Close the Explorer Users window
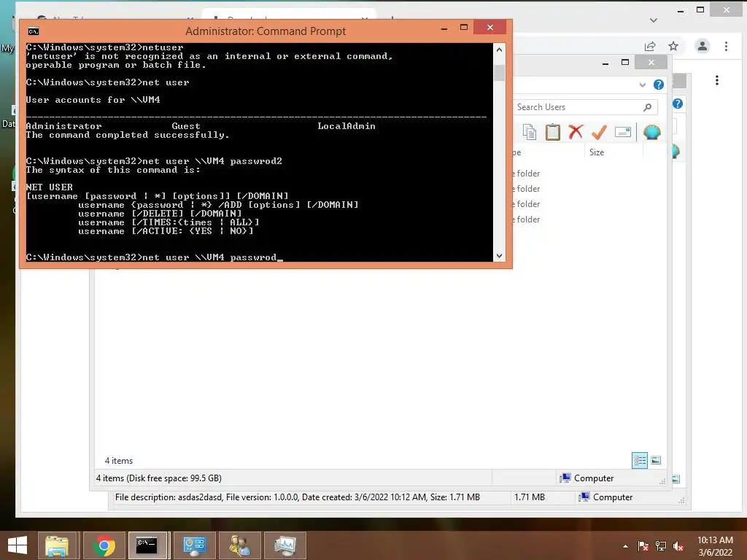Viewport: 747px width, 560px height. click(651, 63)
